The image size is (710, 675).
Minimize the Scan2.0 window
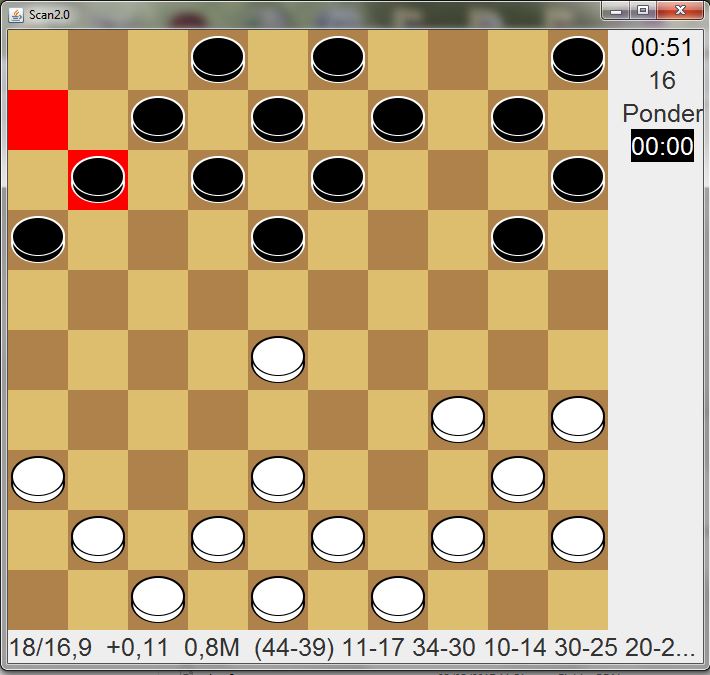[x=616, y=10]
